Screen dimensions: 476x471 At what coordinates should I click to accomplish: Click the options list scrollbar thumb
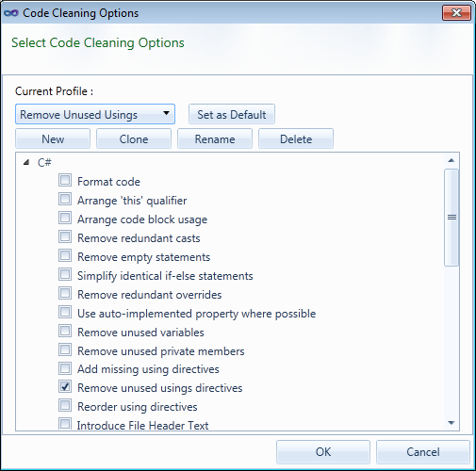[451, 218]
